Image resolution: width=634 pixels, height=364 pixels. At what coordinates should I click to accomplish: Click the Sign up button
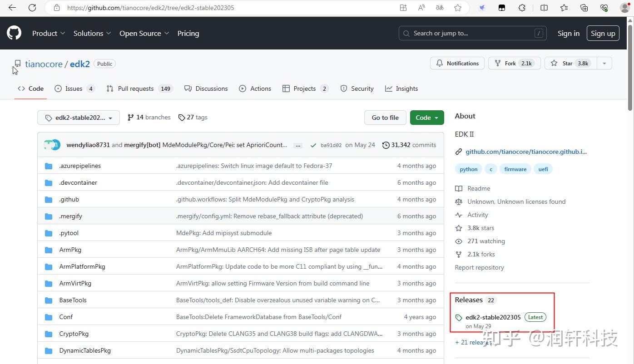603,33
